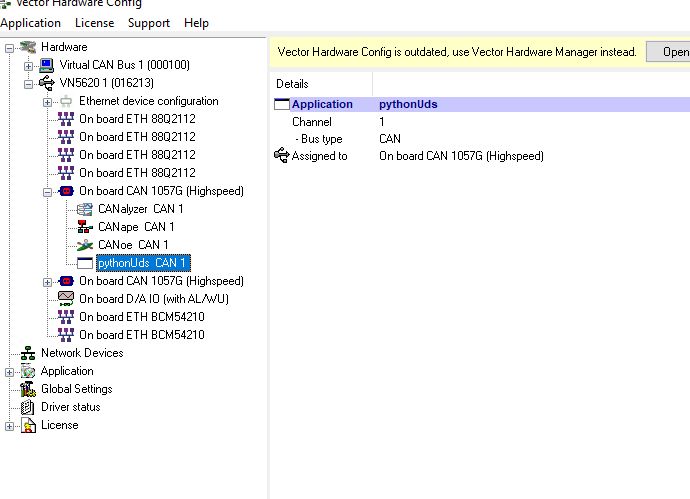Click the Application icon in Details pane
690x499 pixels.
tap(282, 104)
